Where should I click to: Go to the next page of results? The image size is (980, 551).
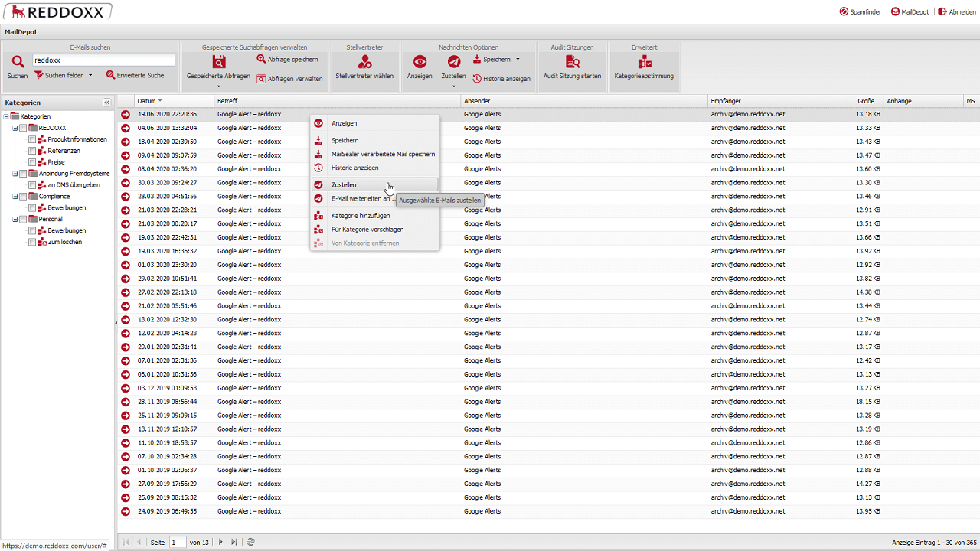coord(220,542)
